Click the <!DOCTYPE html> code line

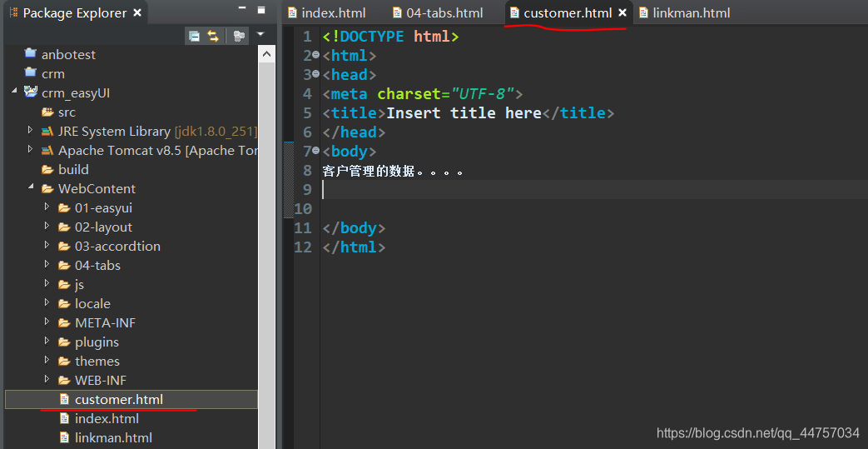391,37
